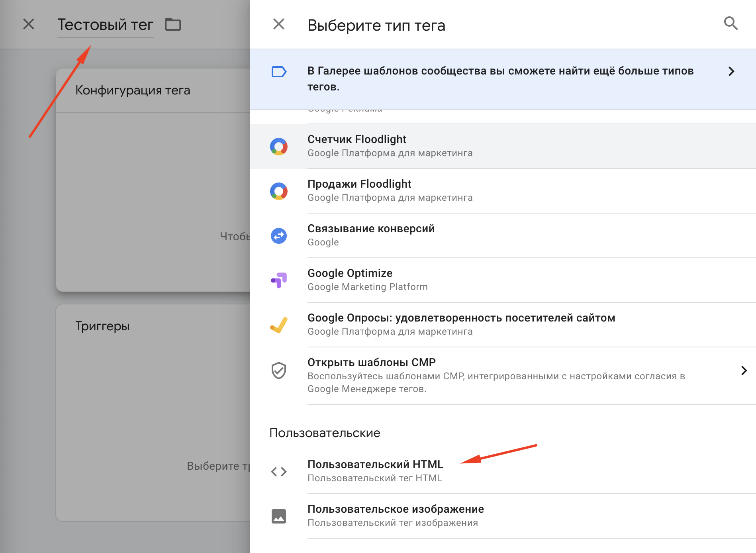
Task: Click the Связывание конверсий icon
Action: tap(279, 236)
